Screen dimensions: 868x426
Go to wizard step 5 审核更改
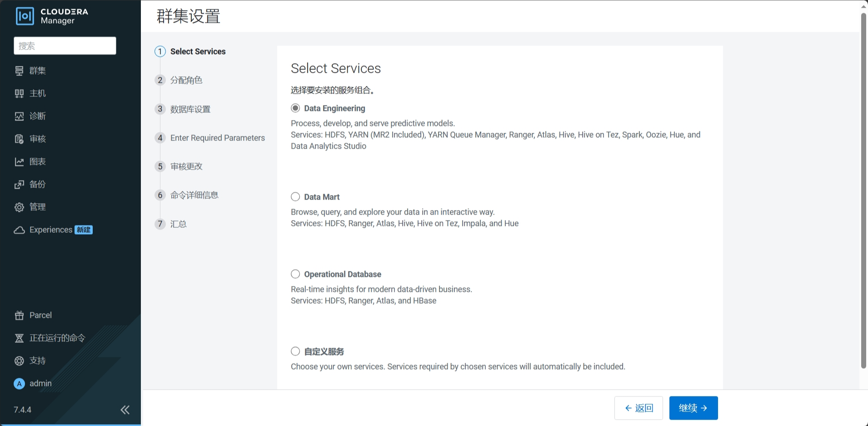pyautogui.click(x=179, y=166)
